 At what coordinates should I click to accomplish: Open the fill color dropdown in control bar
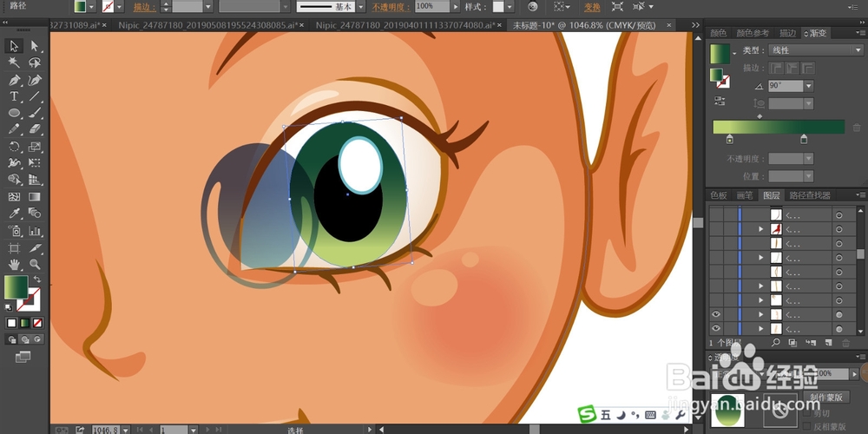click(x=91, y=7)
